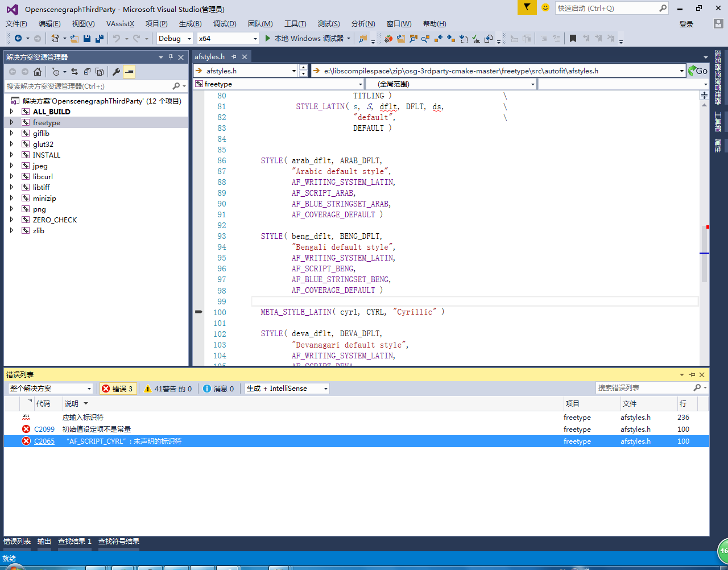This screenshot has height=570, width=728.
Task: Click the save all files icon
Action: [100, 38]
